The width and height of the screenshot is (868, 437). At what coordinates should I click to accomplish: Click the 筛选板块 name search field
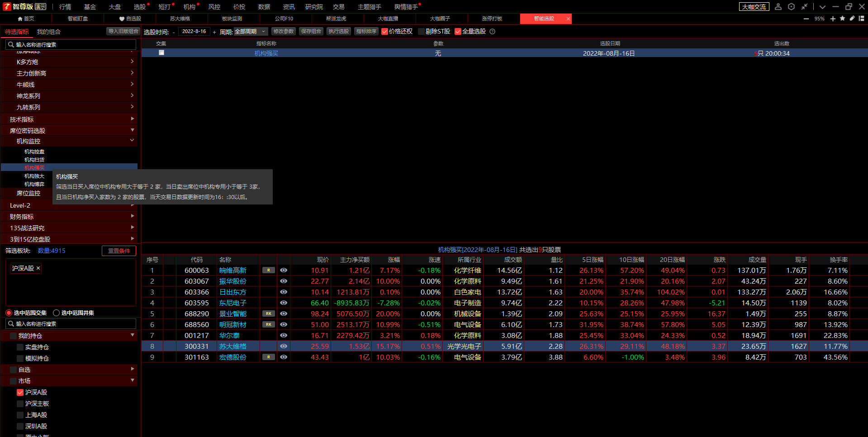click(x=71, y=324)
